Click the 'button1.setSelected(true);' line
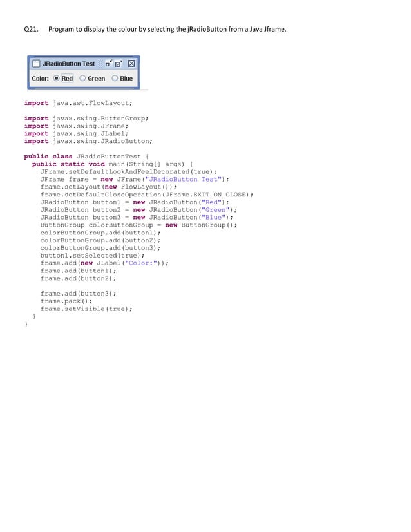This screenshot has height=532, width=411. pos(92,256)
